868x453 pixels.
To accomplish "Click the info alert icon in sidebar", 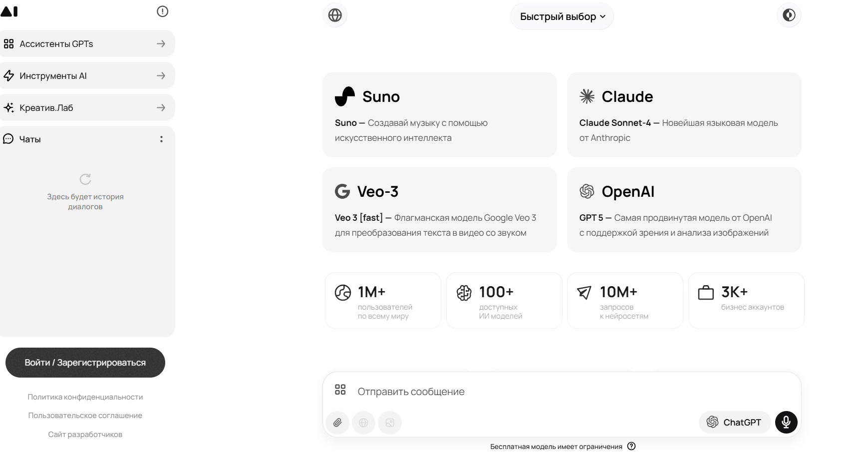I will pyautogui.click(x=162, y=11).
